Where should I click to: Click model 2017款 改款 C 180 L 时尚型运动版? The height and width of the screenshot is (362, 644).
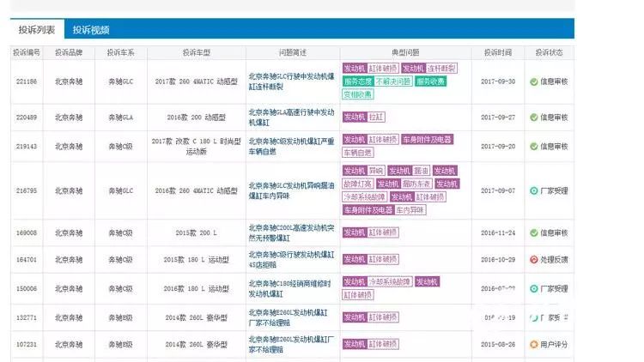click(197, 146)
